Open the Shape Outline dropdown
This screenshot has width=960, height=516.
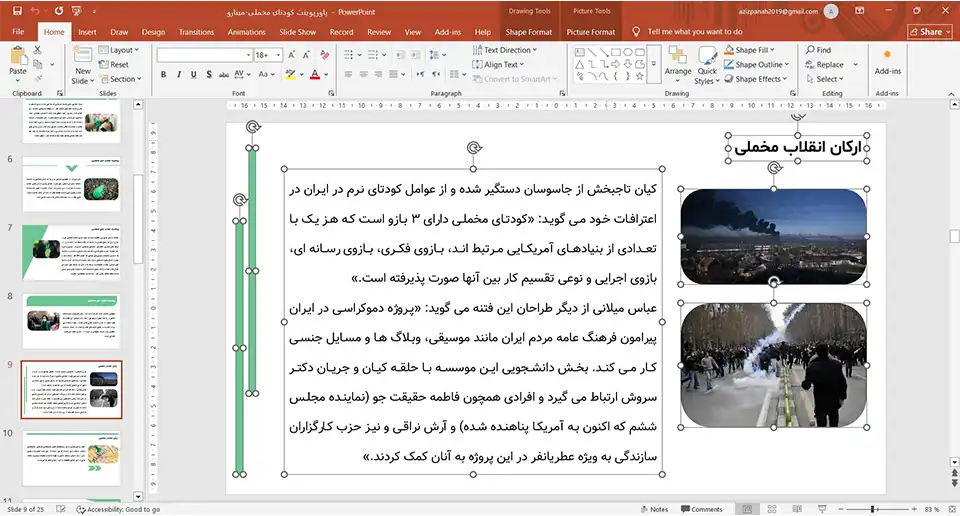coord(757,64)
